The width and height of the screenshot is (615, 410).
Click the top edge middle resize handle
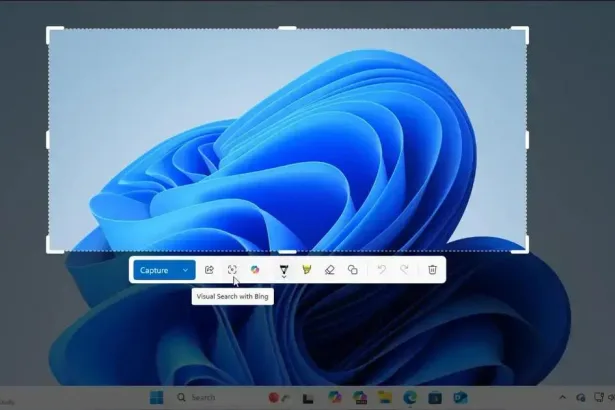287,29
